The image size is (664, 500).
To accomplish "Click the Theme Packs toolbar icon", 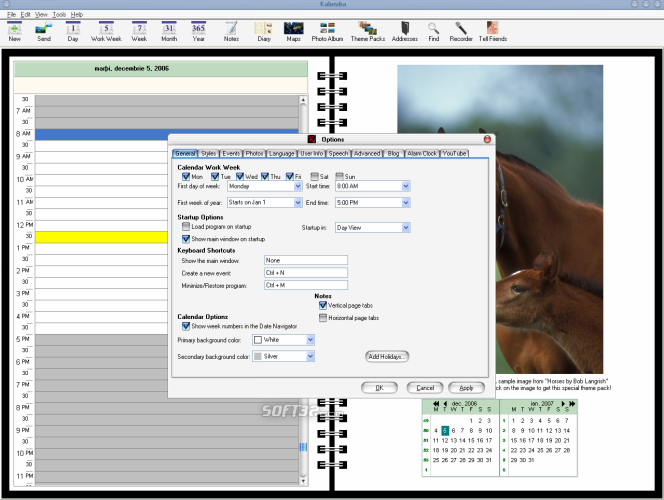I will (x=366, y=30).
